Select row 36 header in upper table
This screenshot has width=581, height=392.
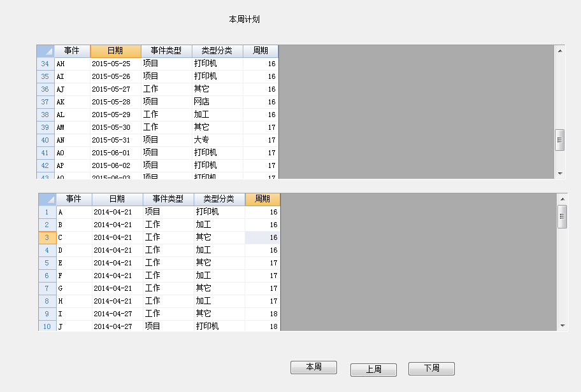click(x=46, y=89)
